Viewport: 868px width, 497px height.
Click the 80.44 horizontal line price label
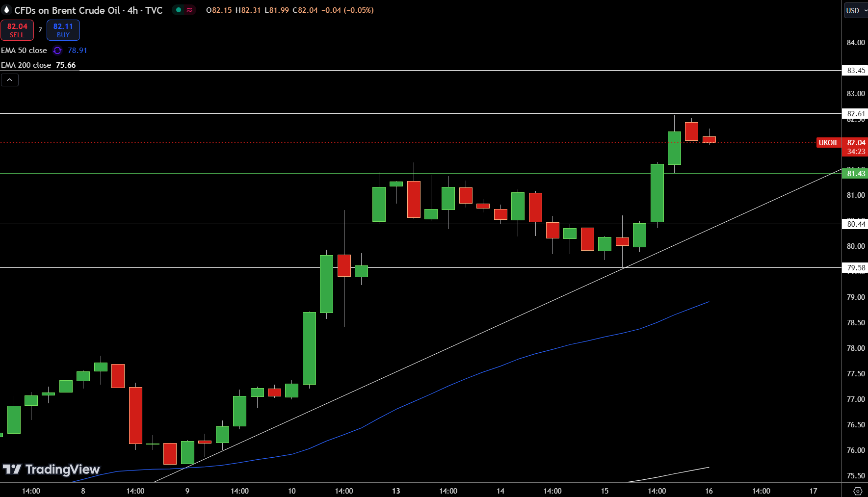click(856, 224)
